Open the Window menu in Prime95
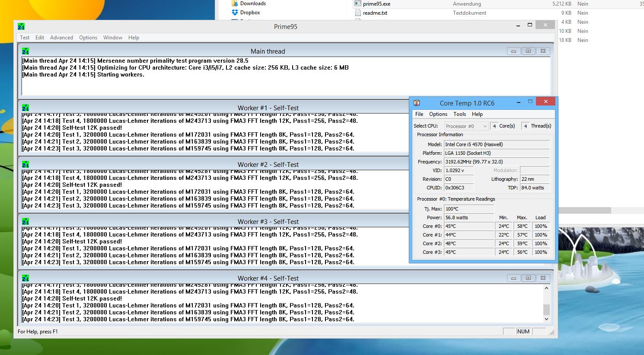The width and height of the screenshot is (644, 355). click(113, 38)
